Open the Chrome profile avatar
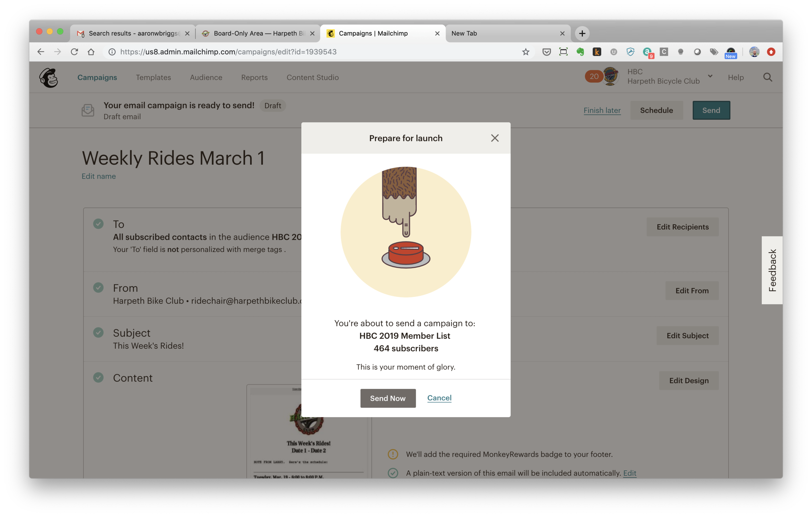Screen dimensions: 812x517 (754, 52)
